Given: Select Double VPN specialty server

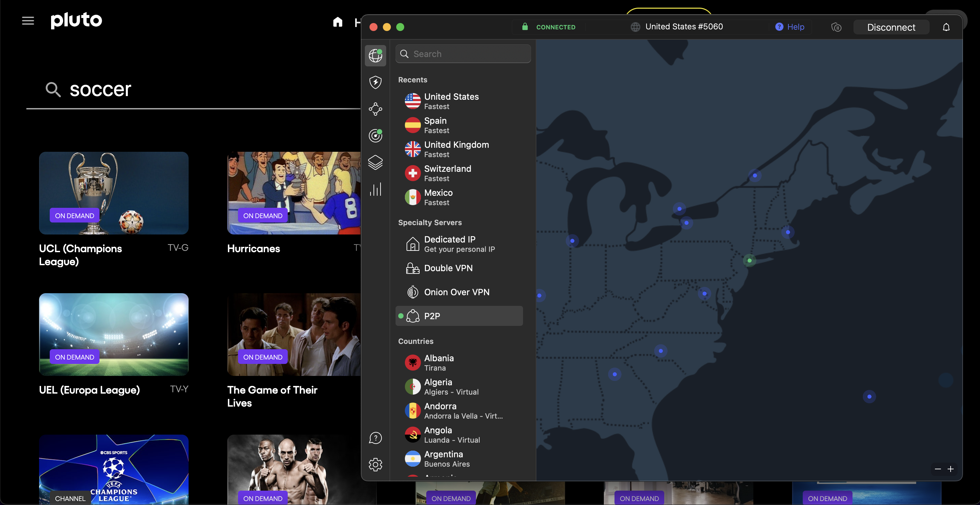Looking at the screenshot, I should click(459, 268).
